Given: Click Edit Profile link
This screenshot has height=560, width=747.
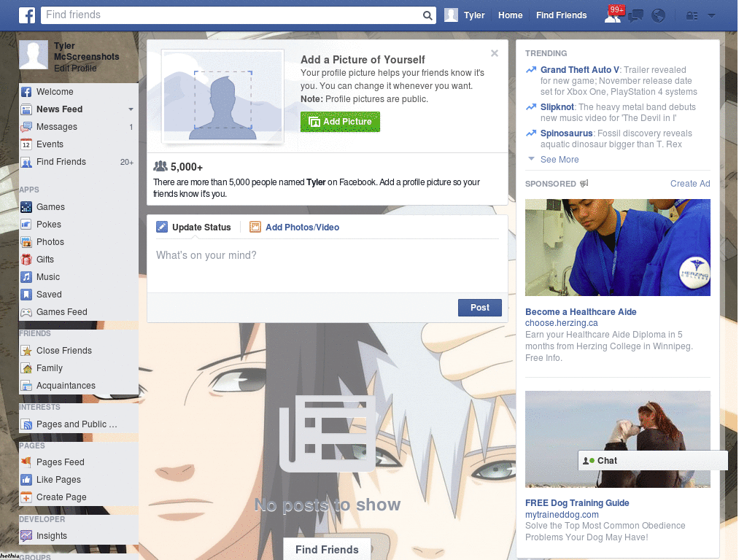Looking at the screenshot, I should [x=75, y=68].
